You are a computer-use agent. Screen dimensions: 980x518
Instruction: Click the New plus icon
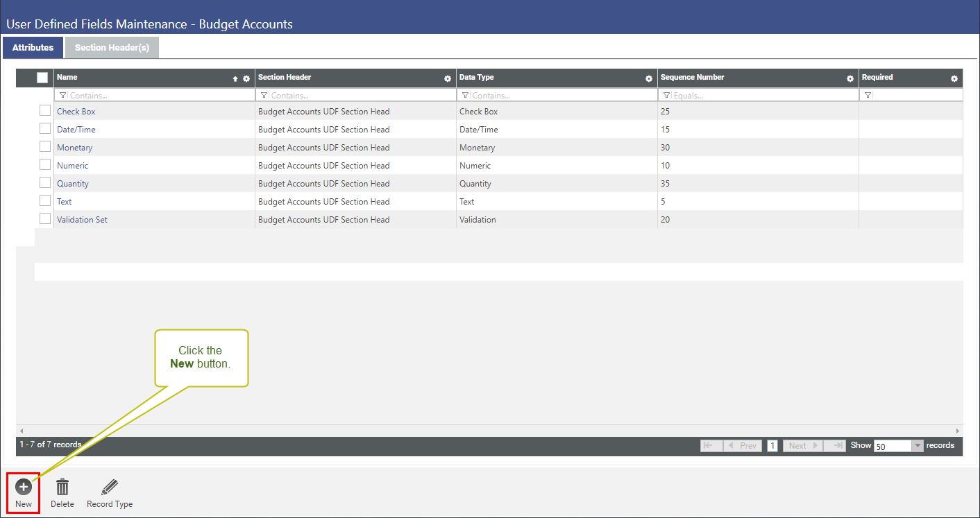[24, 487]
